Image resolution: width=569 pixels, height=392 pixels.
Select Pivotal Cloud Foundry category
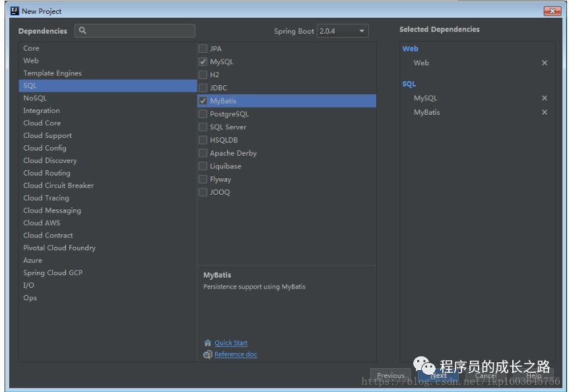[108, 247]
